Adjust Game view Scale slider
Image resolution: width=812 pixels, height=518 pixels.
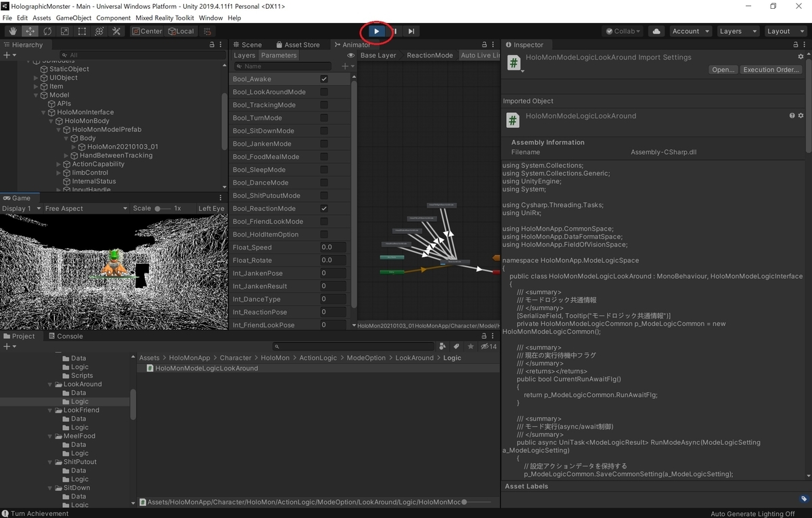point(162,209)
